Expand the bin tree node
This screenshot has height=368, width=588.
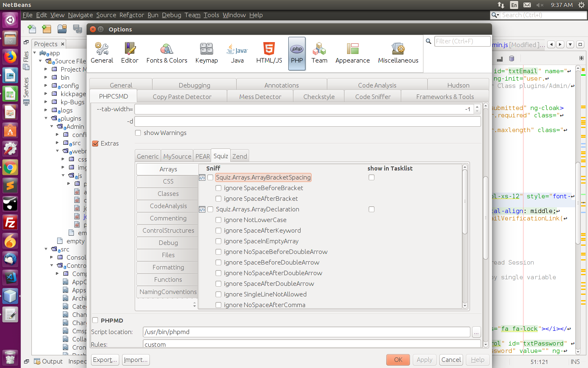46,77
